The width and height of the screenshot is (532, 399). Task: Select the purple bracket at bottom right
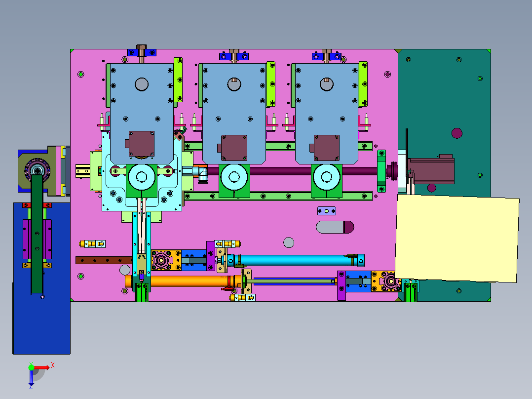(342, 285)
